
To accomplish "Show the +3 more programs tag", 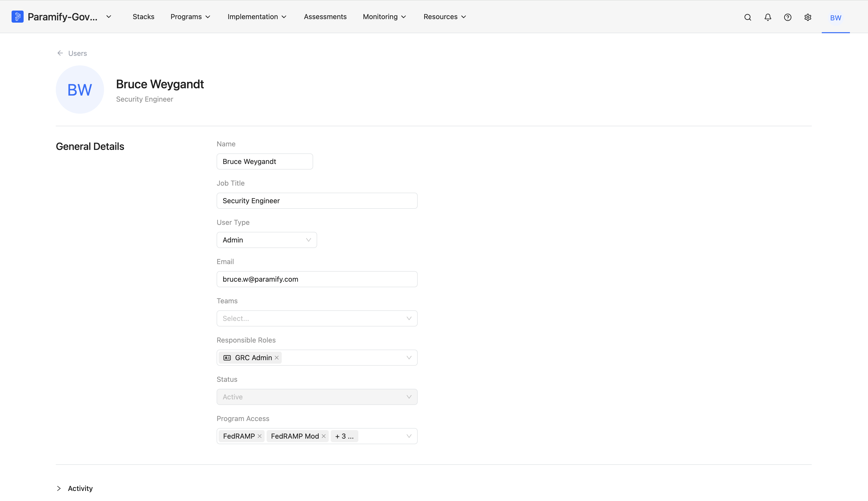I will coord(345,436).
